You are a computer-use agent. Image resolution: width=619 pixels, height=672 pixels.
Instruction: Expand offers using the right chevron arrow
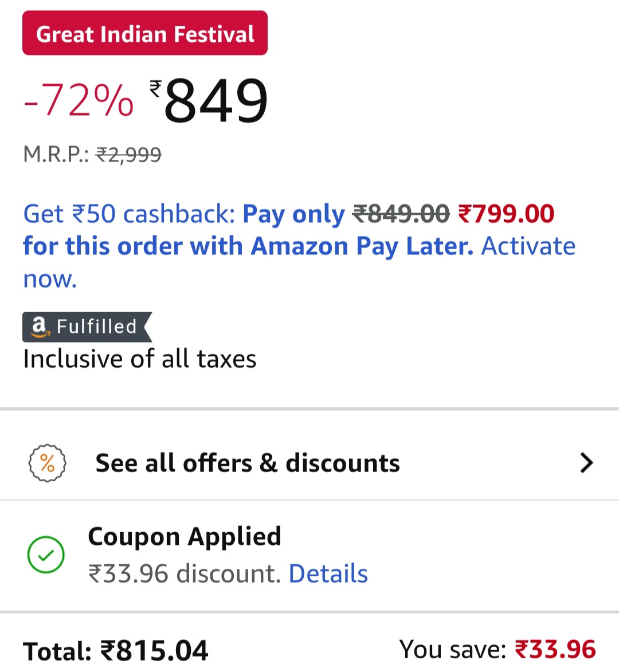click(586, 463)
